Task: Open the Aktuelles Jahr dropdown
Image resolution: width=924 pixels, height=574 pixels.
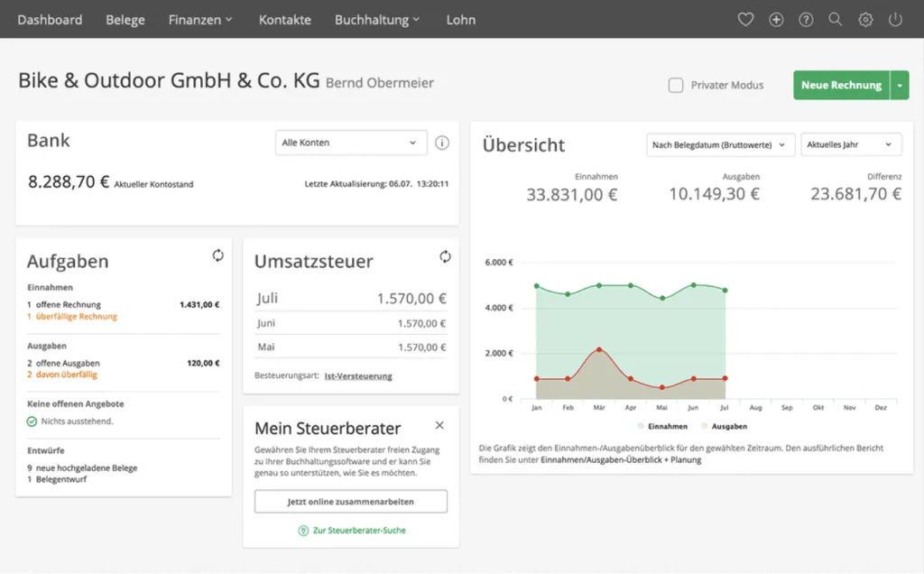Action: pos(851,143)
